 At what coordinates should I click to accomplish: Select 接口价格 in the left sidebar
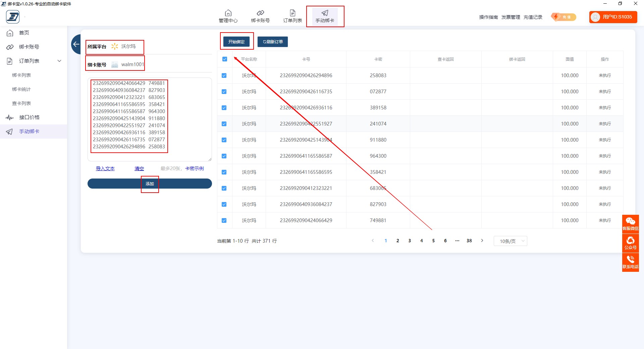pos(29,117)
